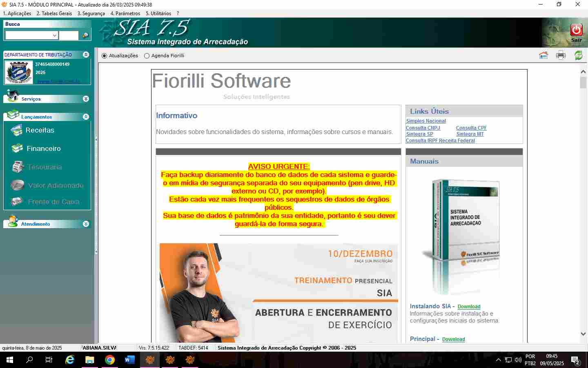Click the green refresh icon
The image size is (588, 368).
(578, 56)
